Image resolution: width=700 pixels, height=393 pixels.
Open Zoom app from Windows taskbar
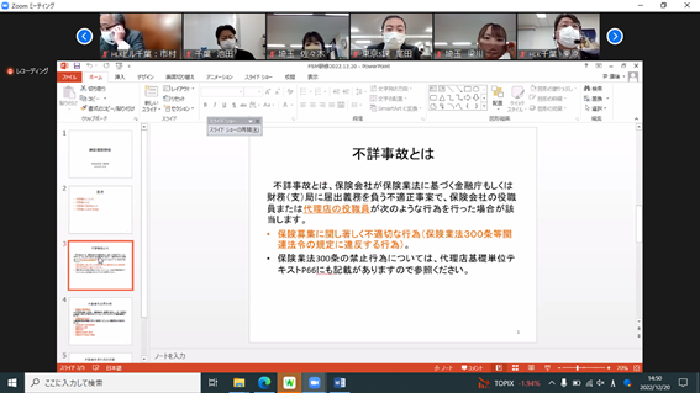315,383
